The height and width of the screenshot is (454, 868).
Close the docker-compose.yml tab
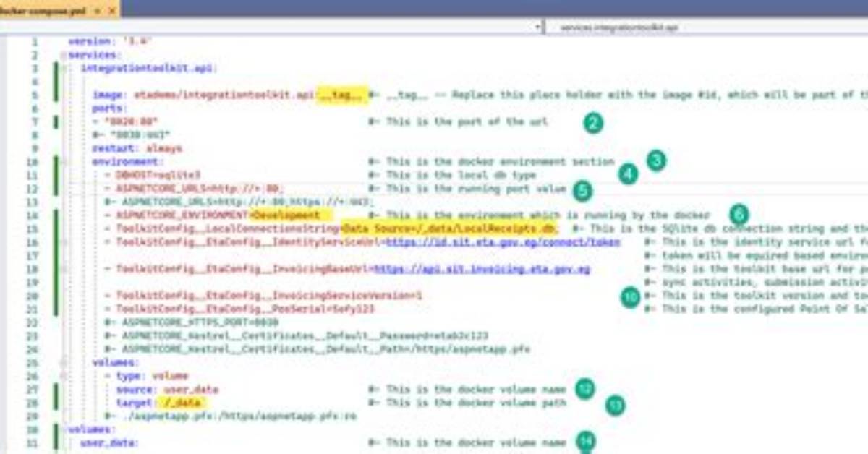click(111, 9)
